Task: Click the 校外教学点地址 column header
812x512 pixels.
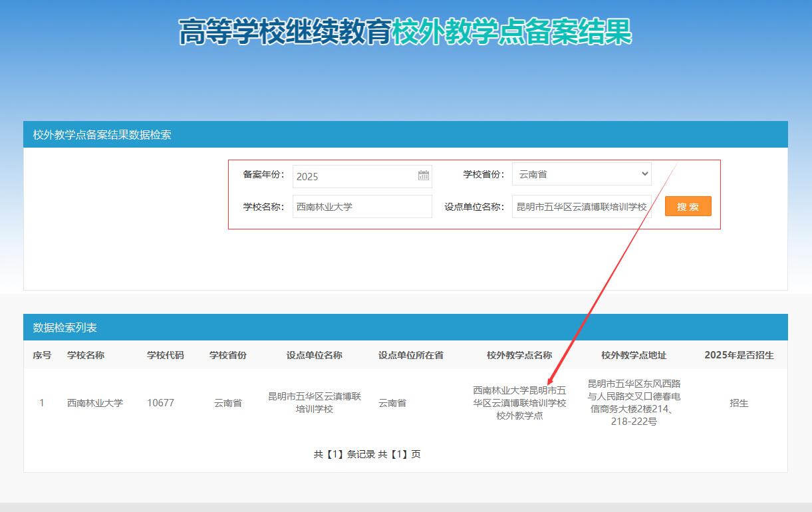Action: [634, 355]
